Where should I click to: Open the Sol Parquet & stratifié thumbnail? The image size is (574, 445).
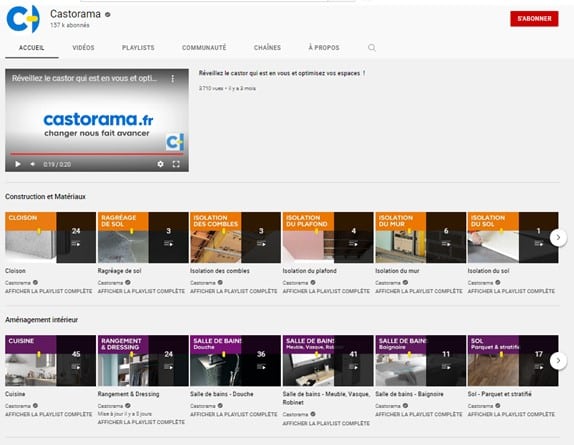[513, 360]
